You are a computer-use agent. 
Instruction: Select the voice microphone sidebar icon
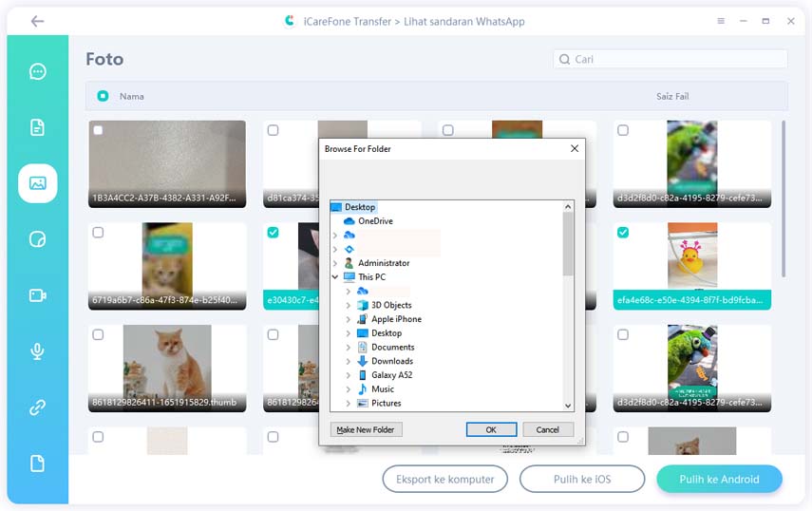pos(37,351)
